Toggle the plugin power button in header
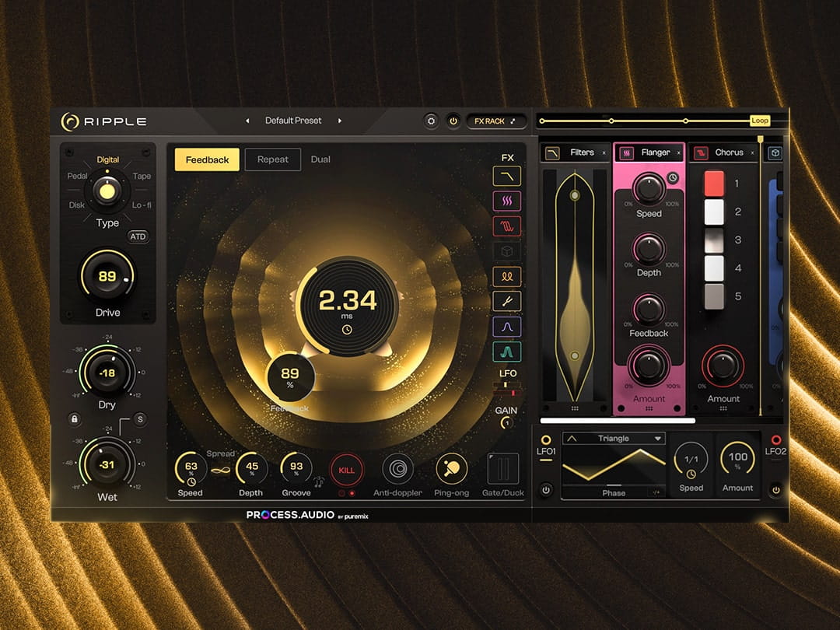 (x=453, y=121)
